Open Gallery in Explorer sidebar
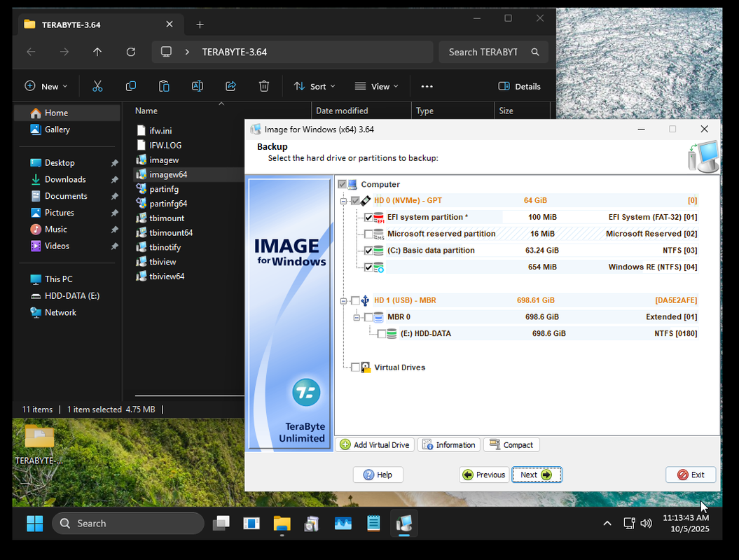This screenshot has width=739, height=560. point(67,129)
